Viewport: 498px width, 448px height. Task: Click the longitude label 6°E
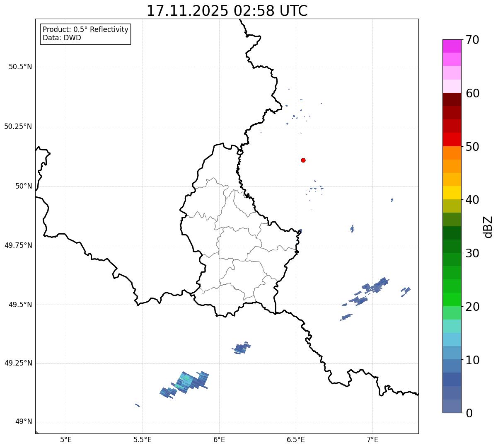[219, 439]
